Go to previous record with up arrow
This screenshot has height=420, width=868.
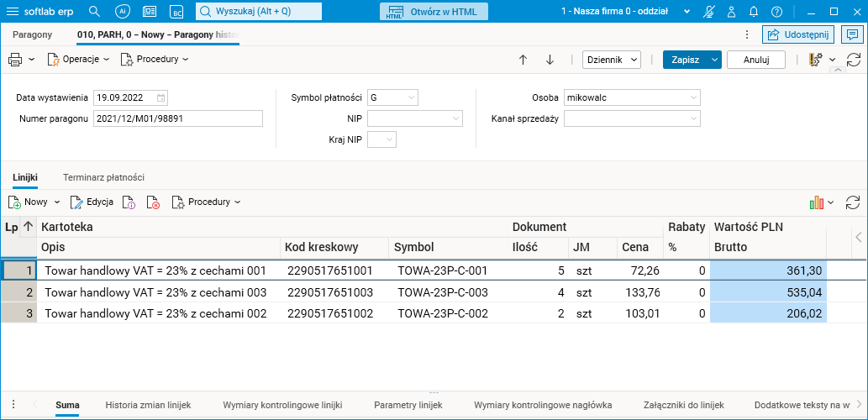(523, 60)
